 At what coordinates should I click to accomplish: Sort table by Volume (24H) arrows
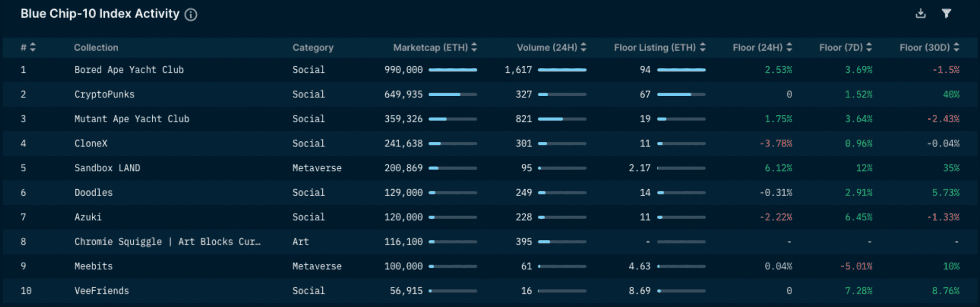point(583,47)
